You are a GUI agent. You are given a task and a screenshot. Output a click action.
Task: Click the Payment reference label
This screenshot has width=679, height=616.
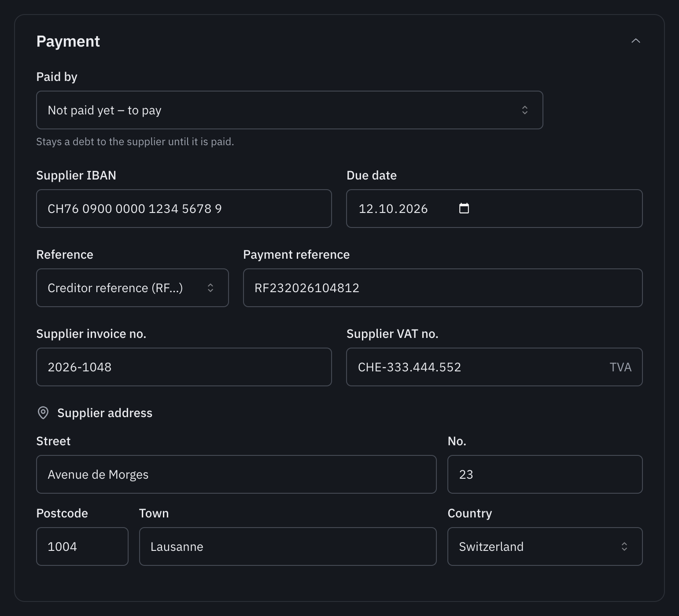tap(296, 254)
